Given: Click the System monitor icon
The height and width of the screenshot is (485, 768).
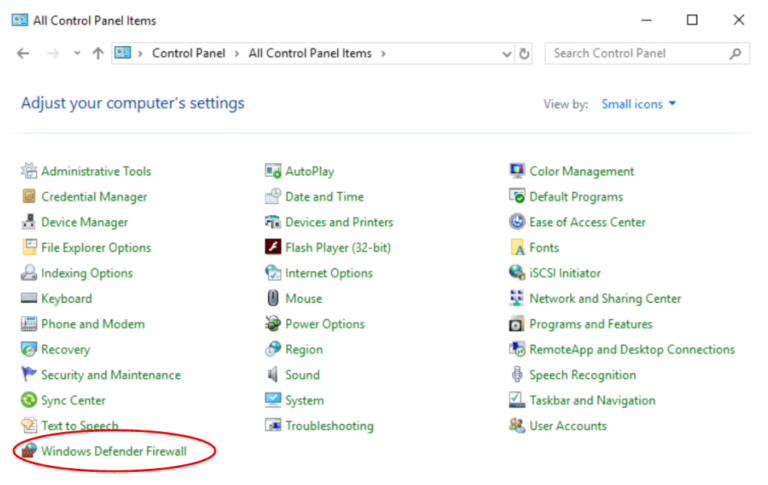Looking at the screenshot, I should point(273,400).
